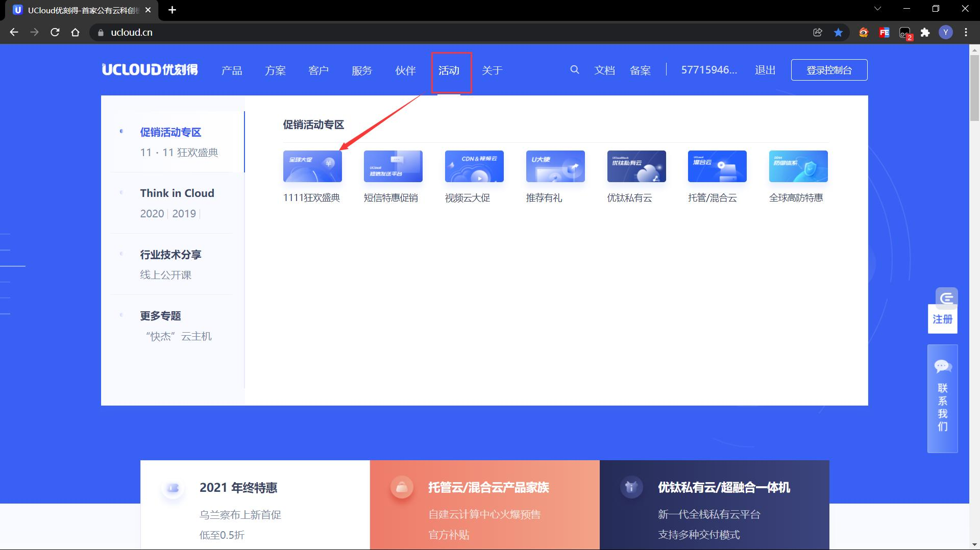
Task: Click the floating widget logo above 注册
Action: coord(946,297)
